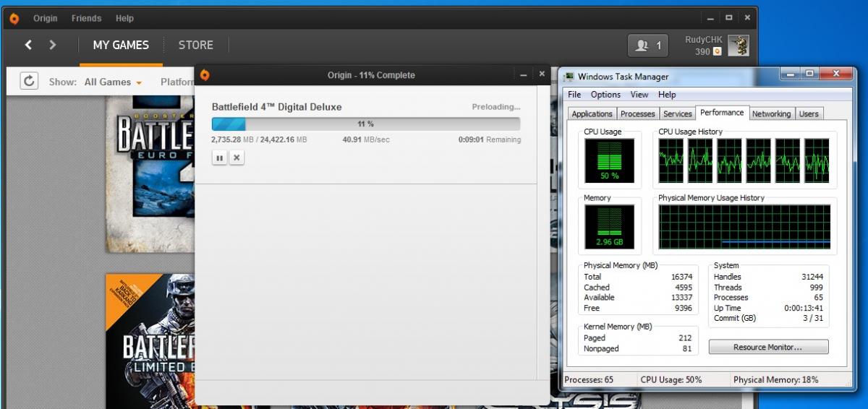This screenshot has width=868, height=409.
Task: Switch to Processes tab in Task Manager
Action: point(637,113)
